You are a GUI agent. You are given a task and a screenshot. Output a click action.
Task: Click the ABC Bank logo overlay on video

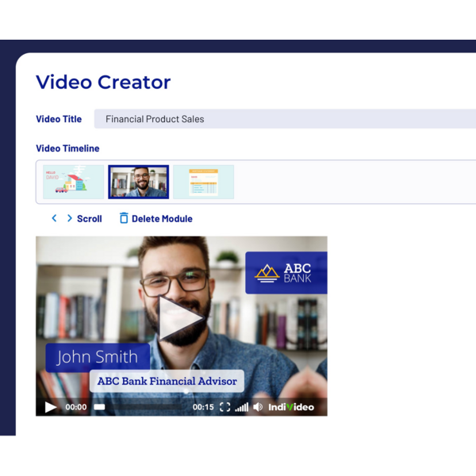(286, 273)
